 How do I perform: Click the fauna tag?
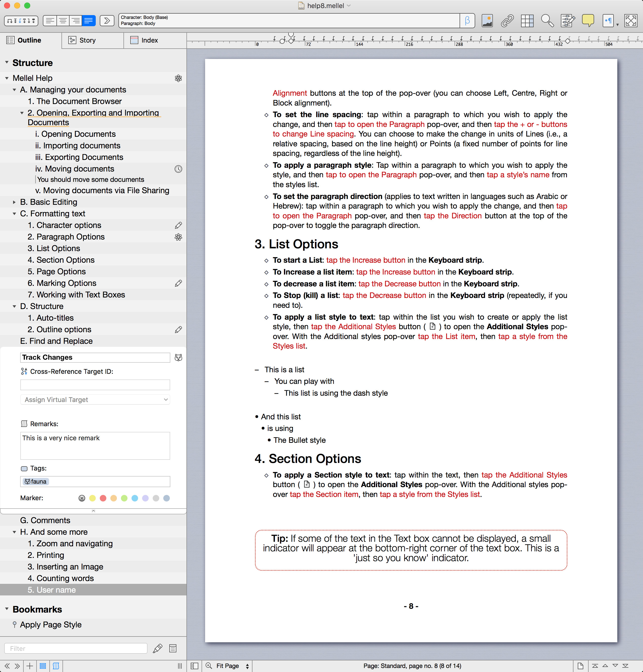click(x=36, y=482)
